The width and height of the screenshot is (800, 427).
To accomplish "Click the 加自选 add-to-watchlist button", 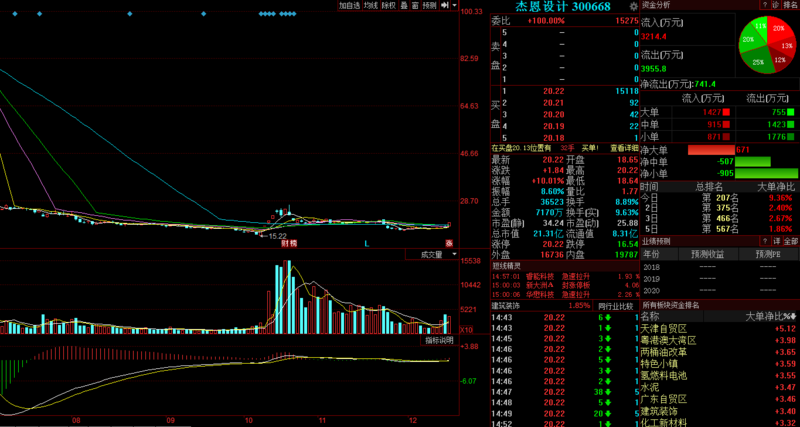I will tap(348, 5).
